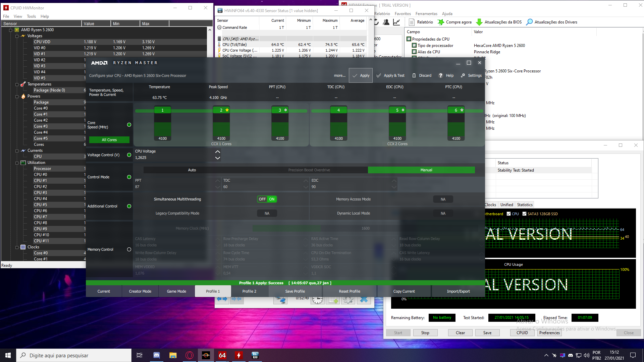Open the Statistics tab in stability test
The image size is (644, 362).
[x=525, y=205]
